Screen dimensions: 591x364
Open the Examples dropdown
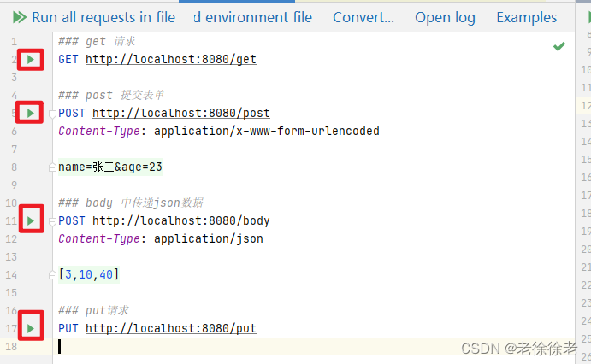coord(526,17)
